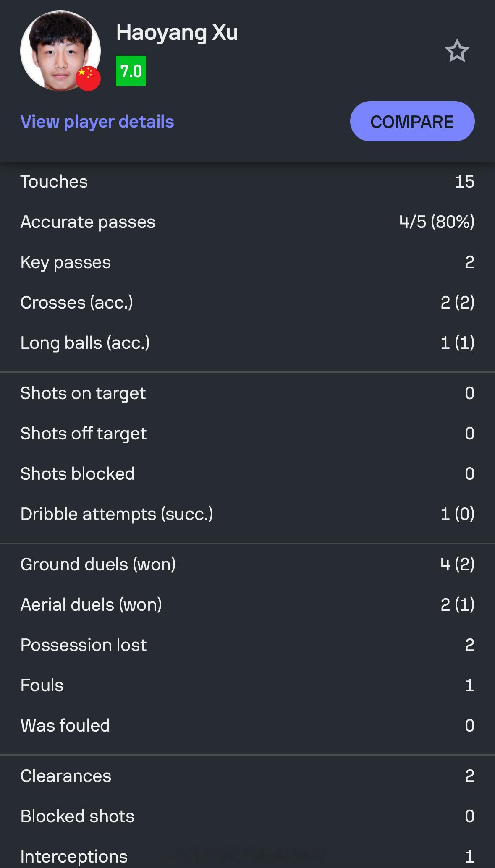Image resolution: width=495 pixels, height=868 pixels.
Task: Open the Haoyang Xu profile photo
Action: point(60,51)
